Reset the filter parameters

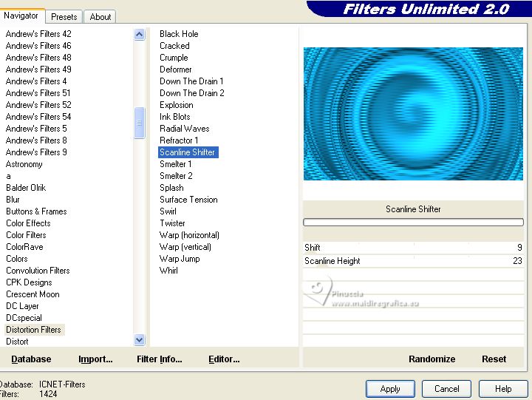(x=494, y=359)
